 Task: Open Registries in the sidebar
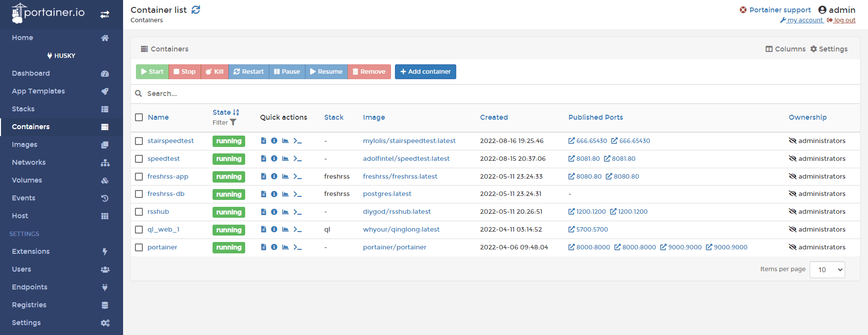coord(61,305)
